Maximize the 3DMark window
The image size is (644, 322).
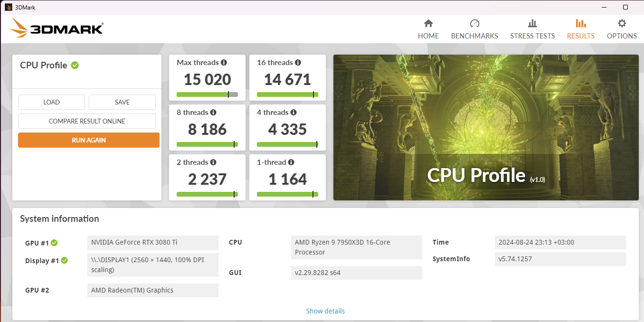pyautogui.click(x=625, y=7)
